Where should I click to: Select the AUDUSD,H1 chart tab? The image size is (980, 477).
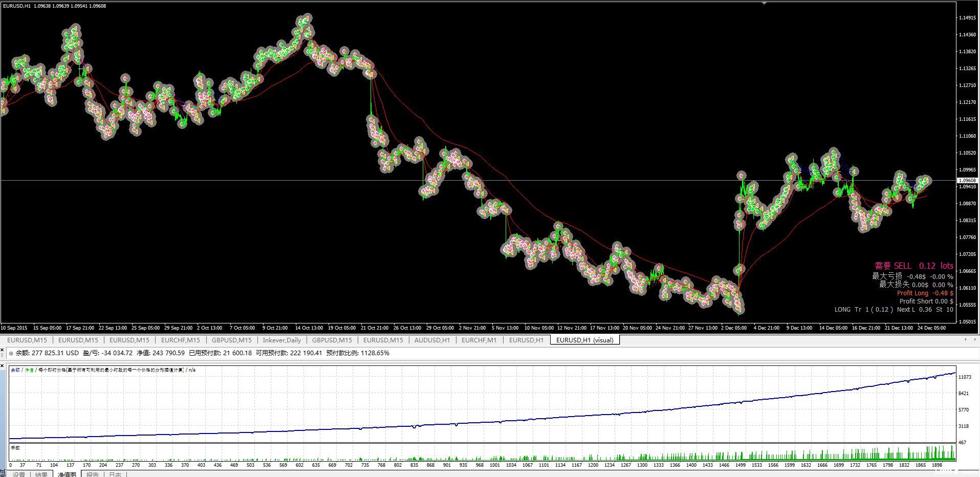[x=432, y=340]
